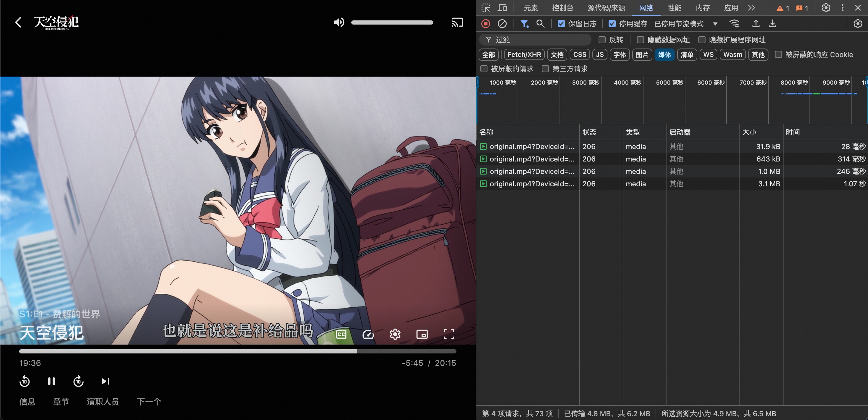Check the 反转 checkbox
The width and height of the screenshot is (868, 420).
point(602,40)
